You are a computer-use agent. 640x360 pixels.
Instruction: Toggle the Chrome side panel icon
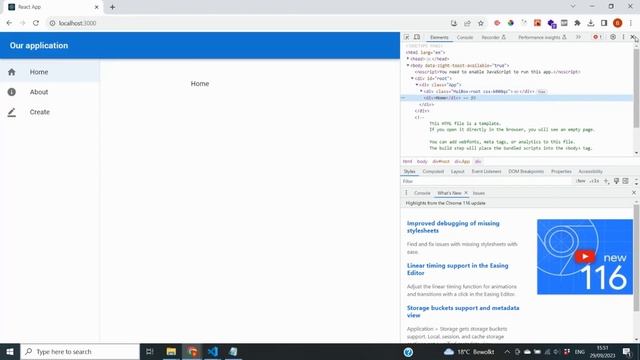point(604,23)
